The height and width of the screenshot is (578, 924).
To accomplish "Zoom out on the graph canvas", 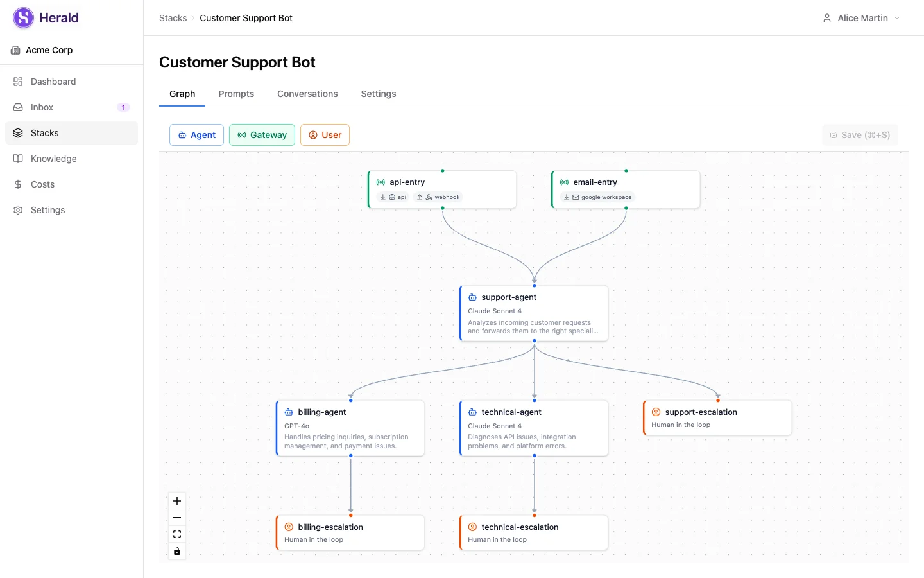I will 177,518.
